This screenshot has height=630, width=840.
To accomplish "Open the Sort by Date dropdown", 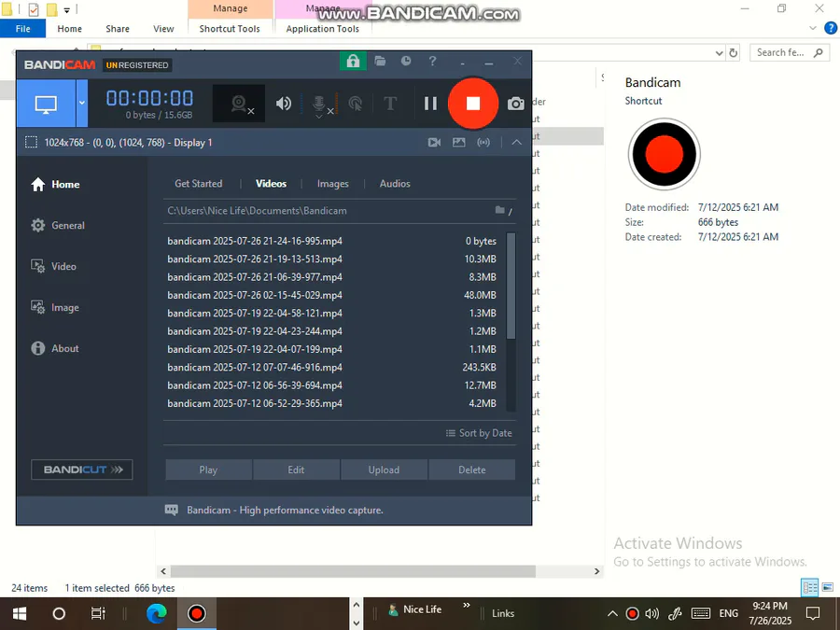I will (x=479, y=433).
